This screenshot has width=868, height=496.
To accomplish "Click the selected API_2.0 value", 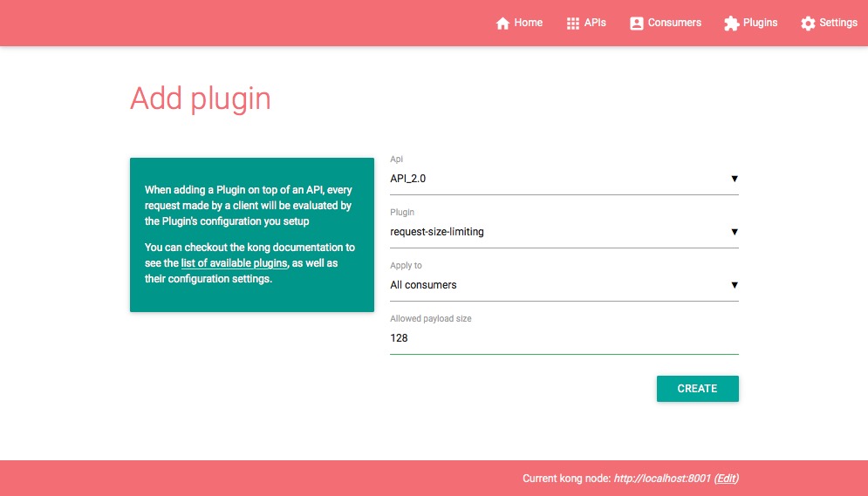I will (x=408, y=179).
